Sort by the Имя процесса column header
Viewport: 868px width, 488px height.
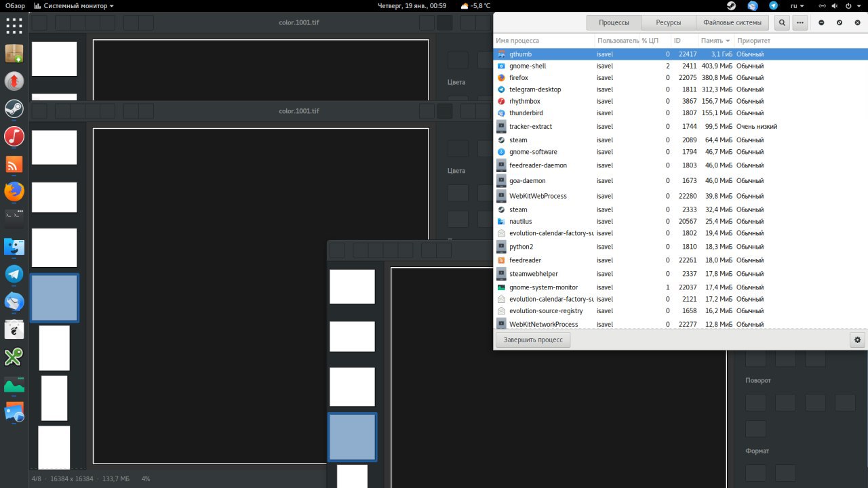click(x=544, y=41)
